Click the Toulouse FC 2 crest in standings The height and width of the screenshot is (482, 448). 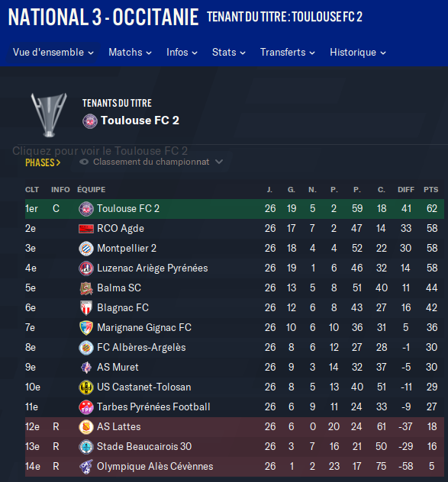click(86, 209)
